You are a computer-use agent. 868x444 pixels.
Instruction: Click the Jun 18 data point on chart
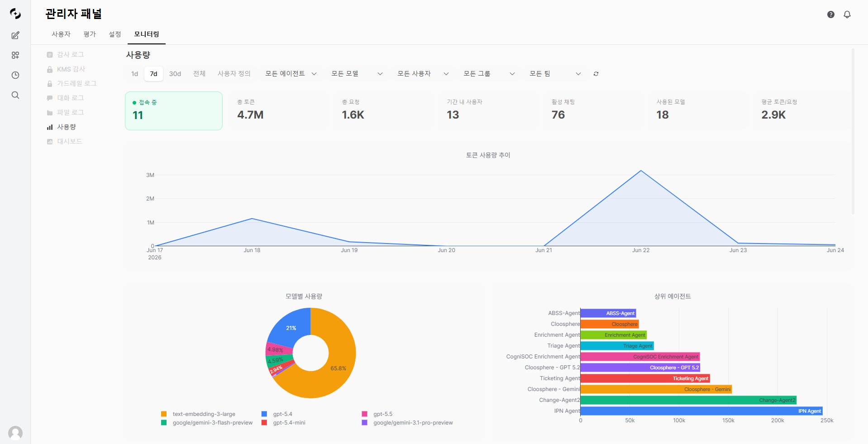(252, 219)
